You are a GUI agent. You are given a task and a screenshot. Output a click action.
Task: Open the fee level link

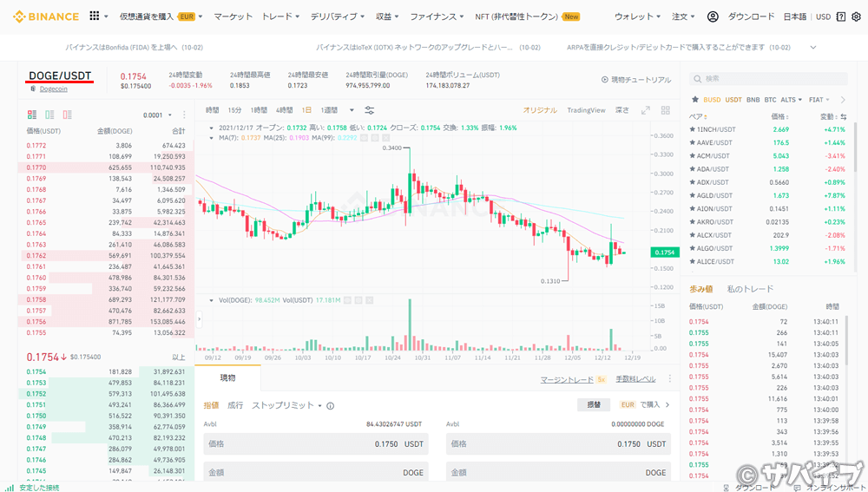tap(635, 380)
